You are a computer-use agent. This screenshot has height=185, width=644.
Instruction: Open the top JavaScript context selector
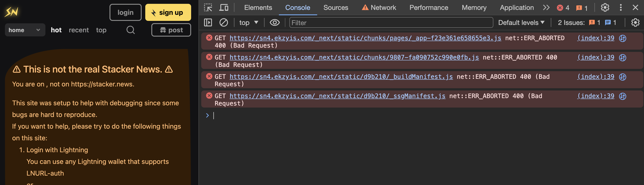click(x=248, y=23)
